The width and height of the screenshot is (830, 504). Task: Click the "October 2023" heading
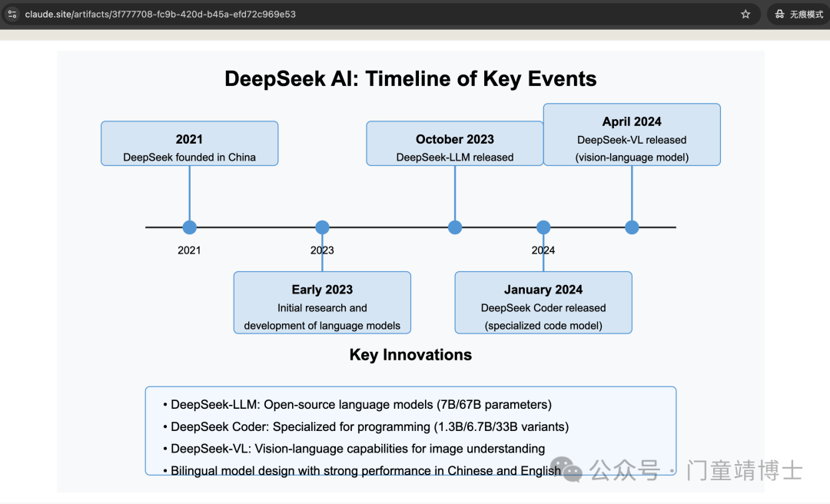click(455, 139)
